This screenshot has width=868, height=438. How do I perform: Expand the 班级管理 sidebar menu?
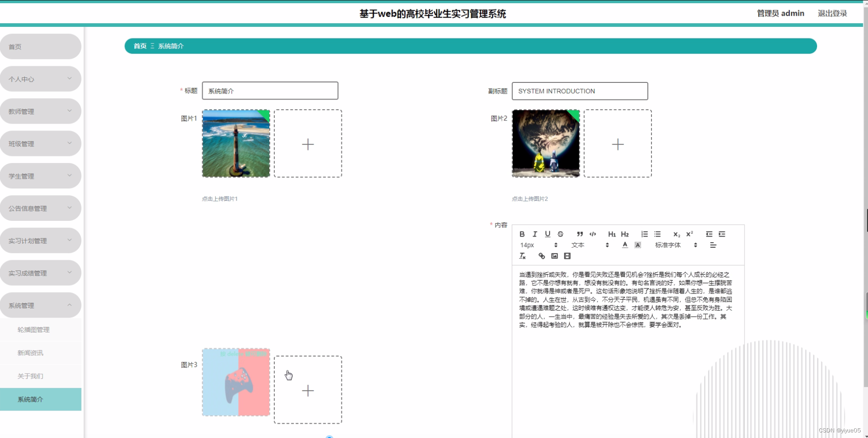tap(41, 144)
